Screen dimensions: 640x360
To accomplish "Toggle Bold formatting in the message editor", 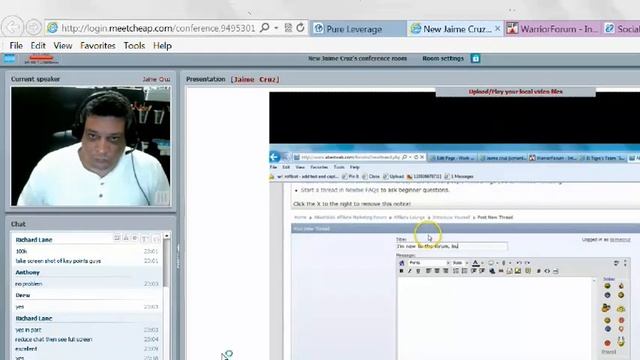I will click(x=401, y=271).
